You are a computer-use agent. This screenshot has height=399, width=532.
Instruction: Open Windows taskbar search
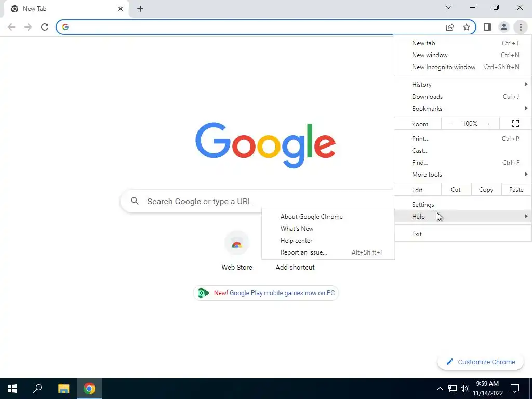pyautogui.click(x=37, y=389)
